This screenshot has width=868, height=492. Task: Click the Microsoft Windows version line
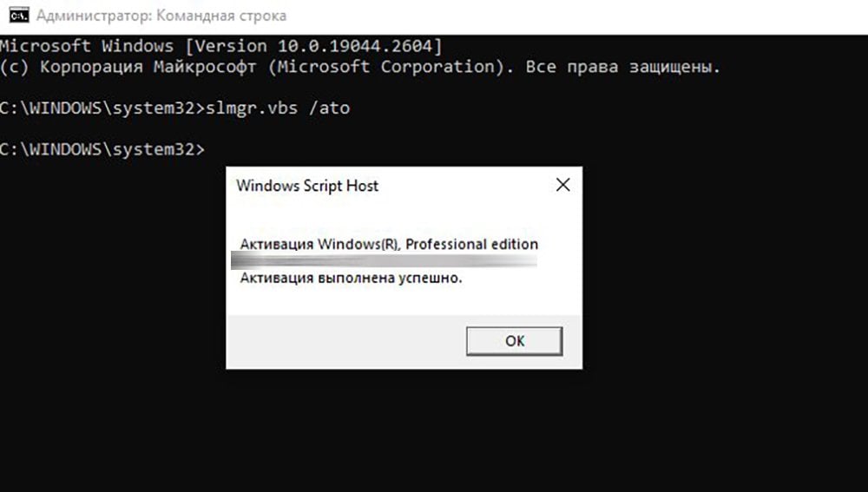[x=221, y=46]
